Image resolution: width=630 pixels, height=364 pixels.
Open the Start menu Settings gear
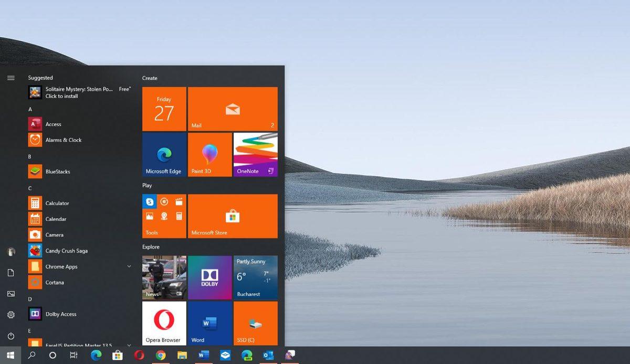[10, 314]
